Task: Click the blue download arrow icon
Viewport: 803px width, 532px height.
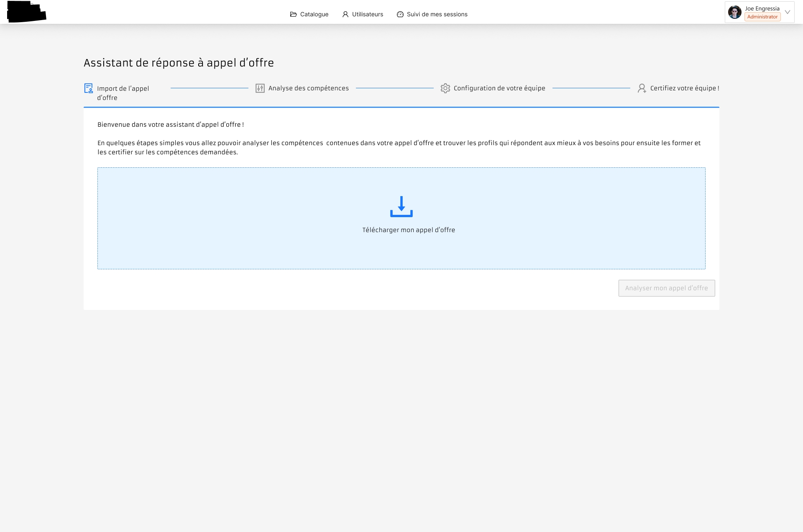Action: pos(401,207)
